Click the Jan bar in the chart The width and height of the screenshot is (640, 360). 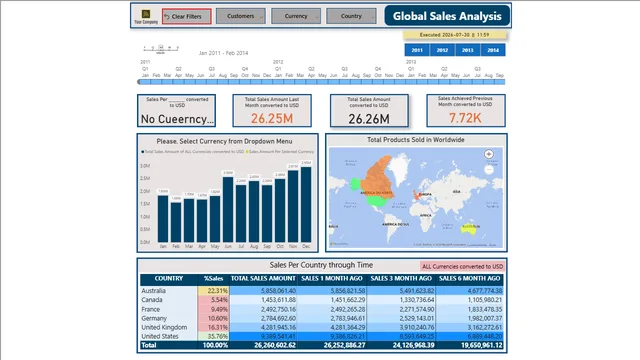[163, 219]
